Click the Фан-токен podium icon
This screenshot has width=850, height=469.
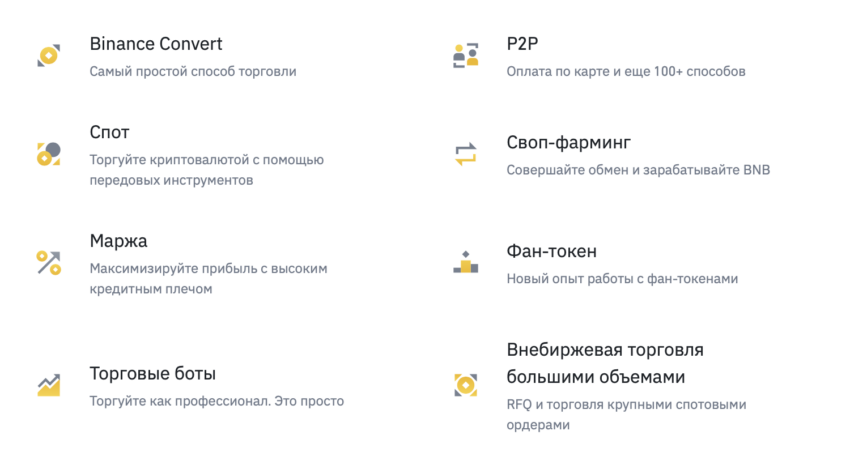click(x=466, y=262)
